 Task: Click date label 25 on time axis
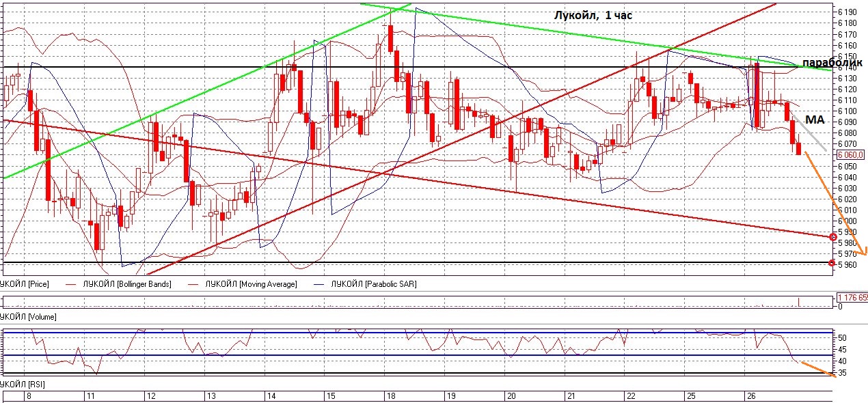(690, 396)
